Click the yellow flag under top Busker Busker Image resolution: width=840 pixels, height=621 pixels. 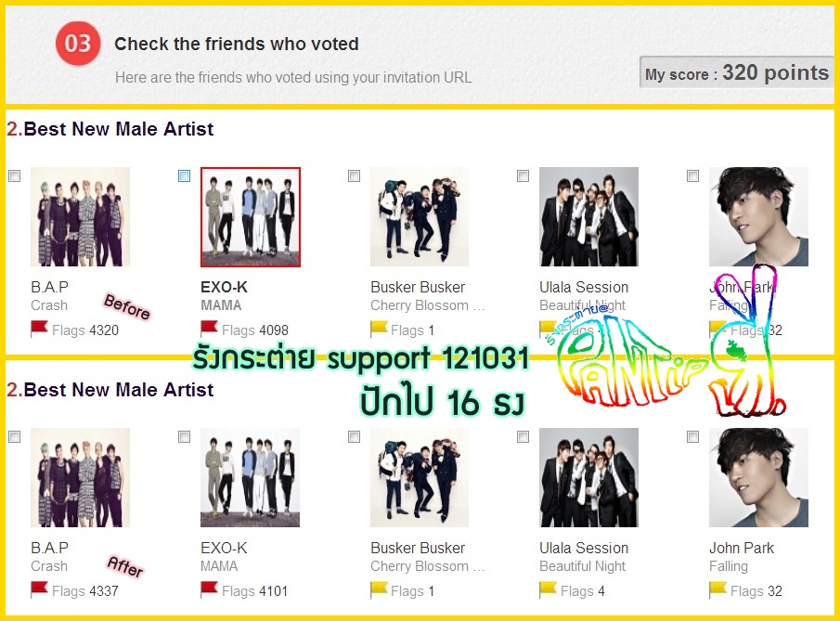tap(379, 328)
